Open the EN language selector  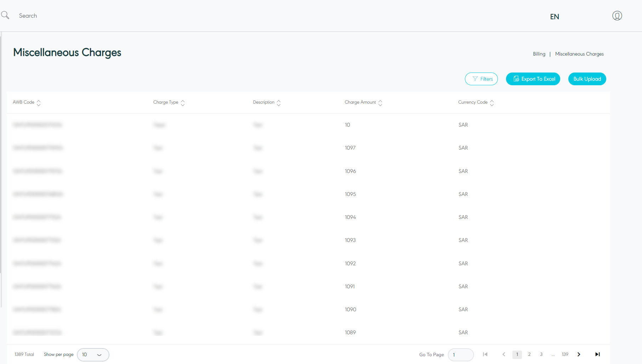555,16
